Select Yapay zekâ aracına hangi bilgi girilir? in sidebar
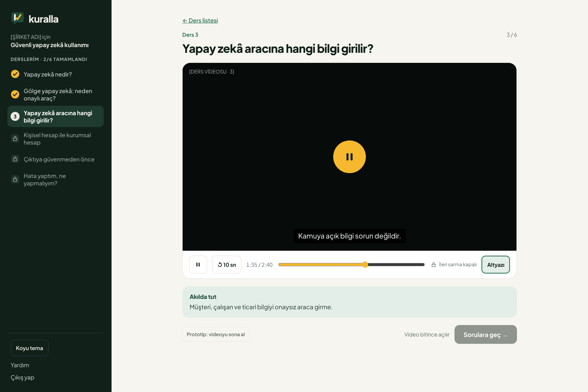This screenshot has width=588, height=392. [x=56, y=117]
